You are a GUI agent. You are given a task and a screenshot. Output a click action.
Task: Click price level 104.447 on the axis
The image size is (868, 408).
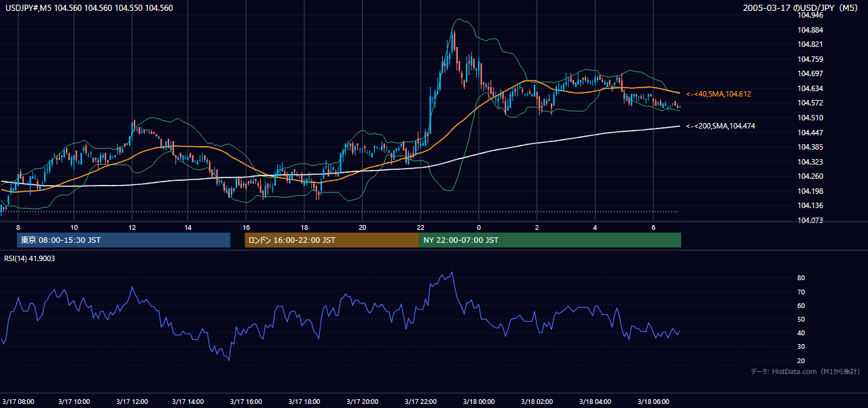(810, 133)
